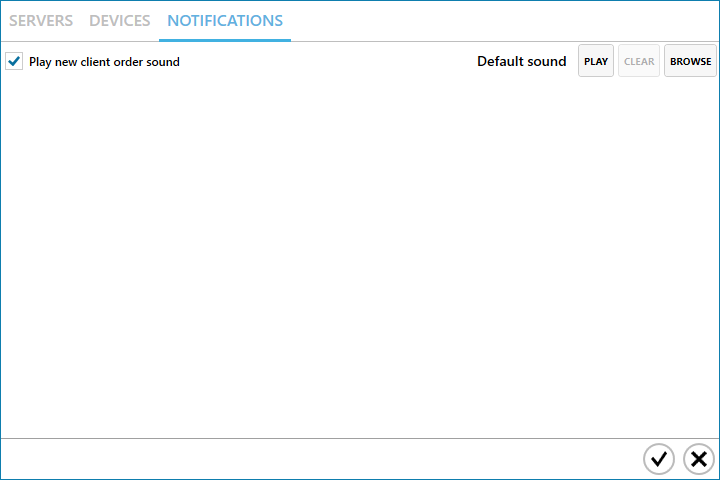Viewport: 720px width, 480px height.
Task: Uncheck Play new client order sound
Action: [x=14, y=61]
